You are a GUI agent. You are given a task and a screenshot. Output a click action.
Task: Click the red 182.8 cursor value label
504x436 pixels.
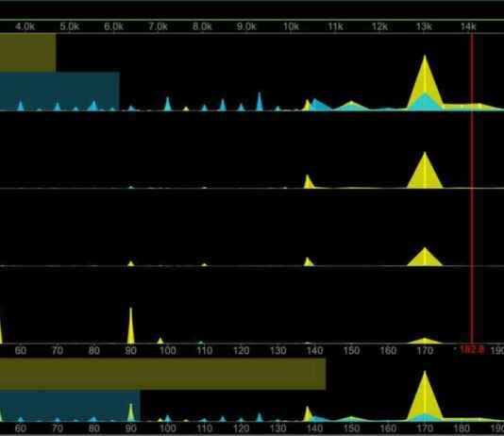tap(472, 349)
